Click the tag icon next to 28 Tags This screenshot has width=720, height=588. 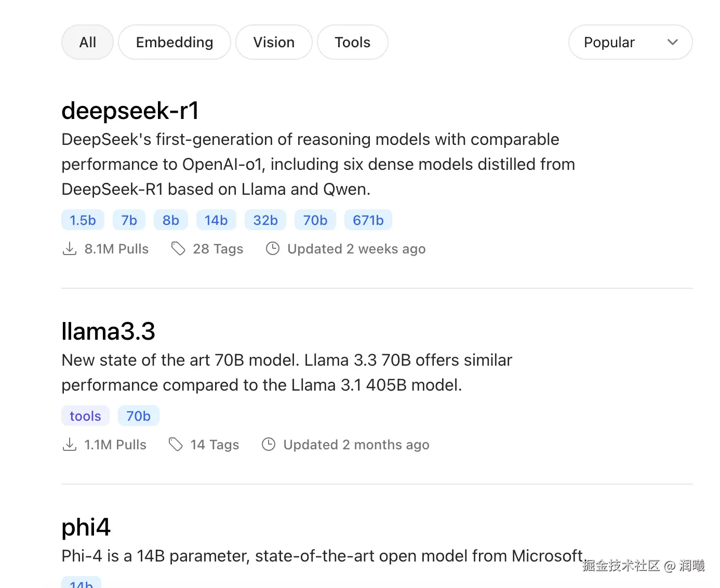(178, 249)
